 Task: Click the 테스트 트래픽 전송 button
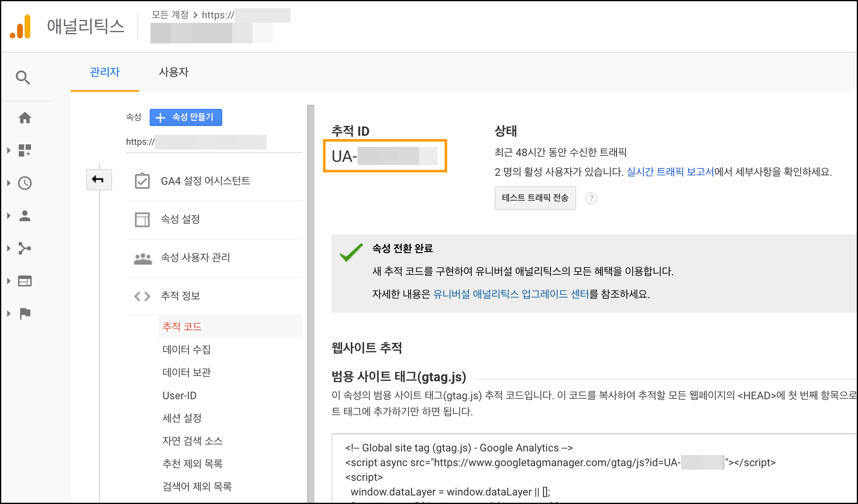coord(535,198)
